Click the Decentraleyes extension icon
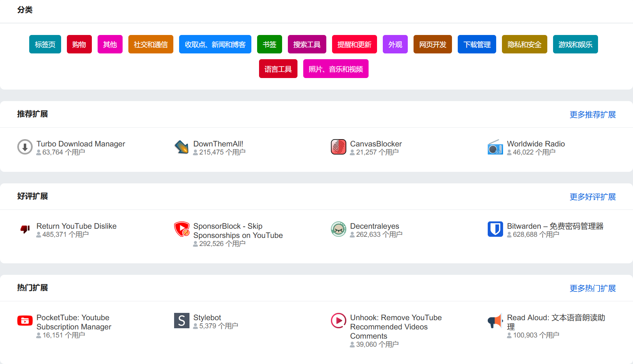The height and width of the screenshot is (364, 633). pyautogui.click(x=338, y=229)
